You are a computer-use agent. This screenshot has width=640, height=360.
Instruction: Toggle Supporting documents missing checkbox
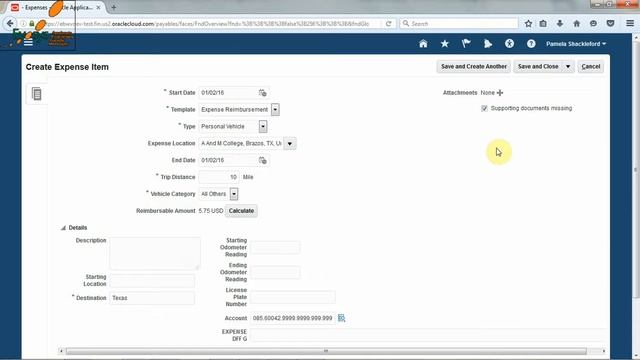point(484,108)
